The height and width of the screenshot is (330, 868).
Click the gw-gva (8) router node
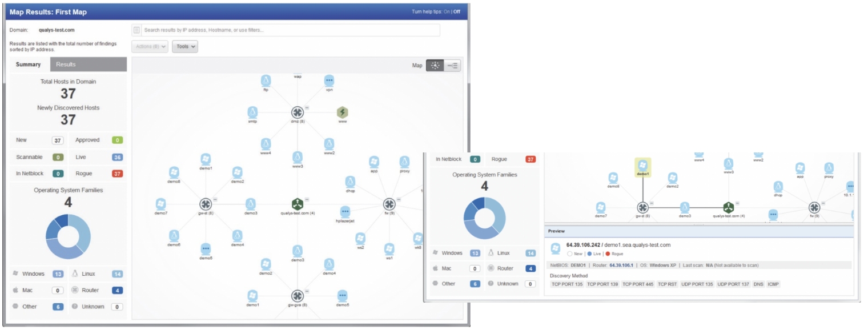tap(298, 296)
